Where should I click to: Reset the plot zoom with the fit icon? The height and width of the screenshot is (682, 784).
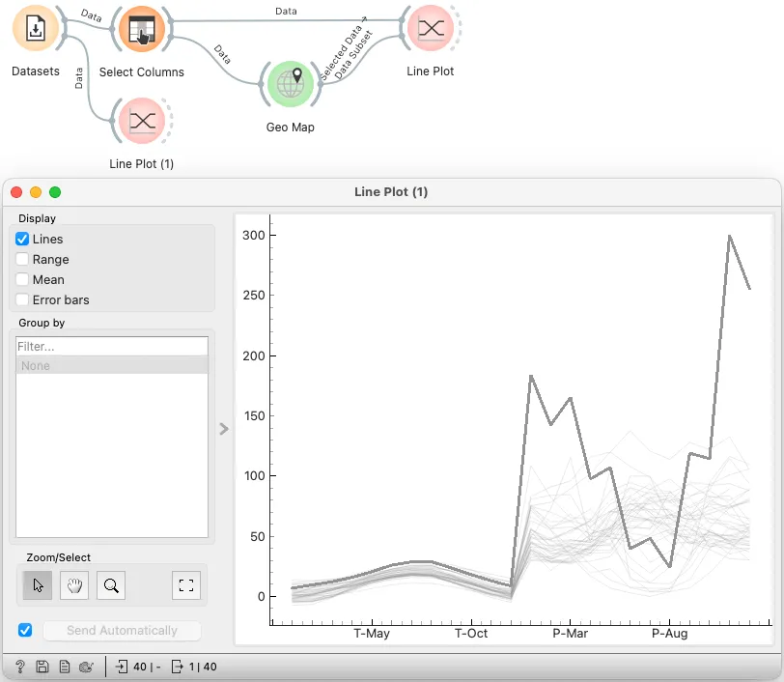click(186, 585)
